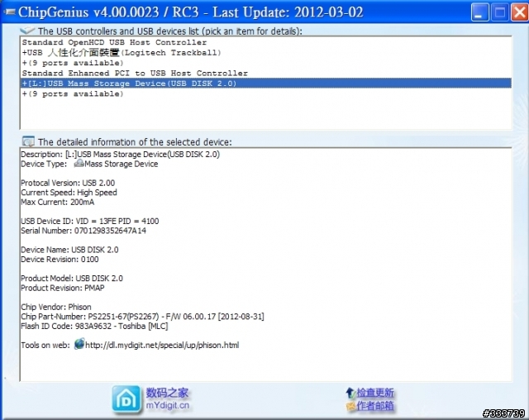This screenshot has height=420, width=529.
Task: Click 'Protocal Version: USB 2.00' text
Action: (68, 183)
